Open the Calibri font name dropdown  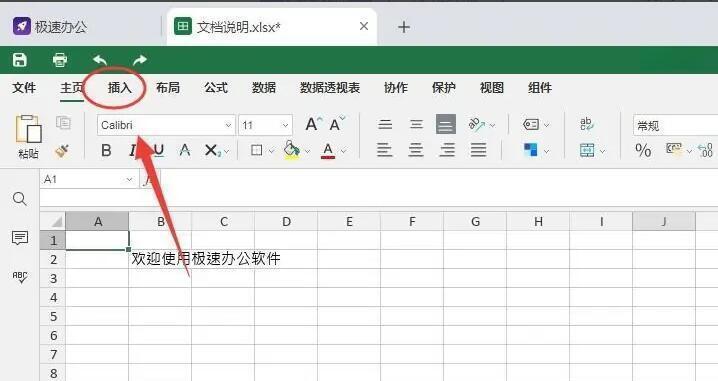tap(228, 125)
